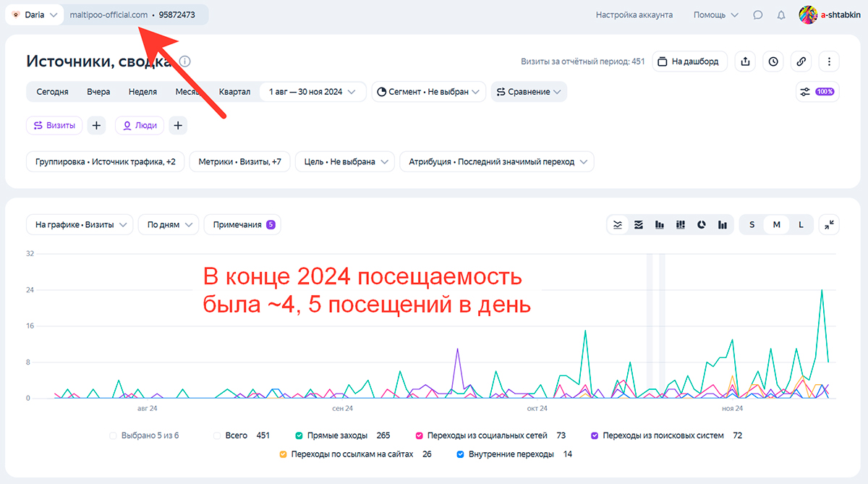Toggle off Переходы из поисковых систем checkbox

tap(595, 436)
